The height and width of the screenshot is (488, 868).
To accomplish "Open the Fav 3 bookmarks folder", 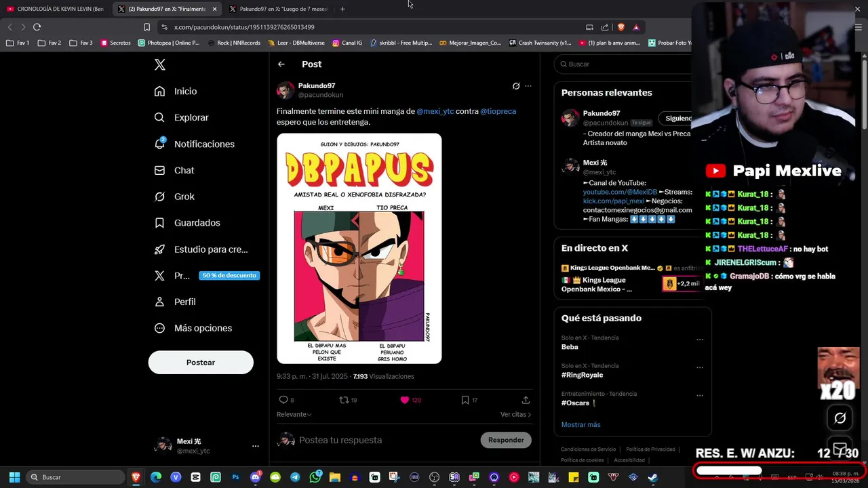I will click(x=81, y=43).
